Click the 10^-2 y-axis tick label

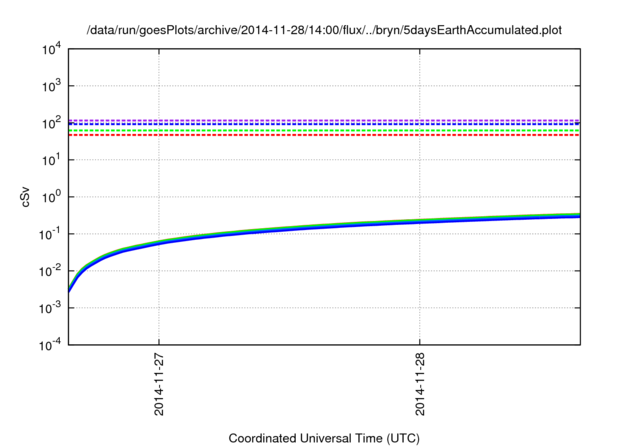pos(51,271)
